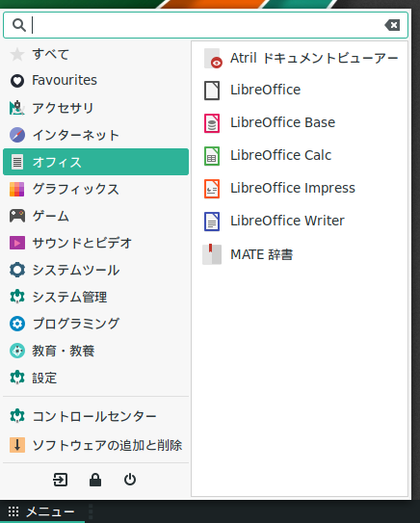Click the plain LibreOffice entry text
This screenshot has width=420, height=523.
[x=265, y=90]
